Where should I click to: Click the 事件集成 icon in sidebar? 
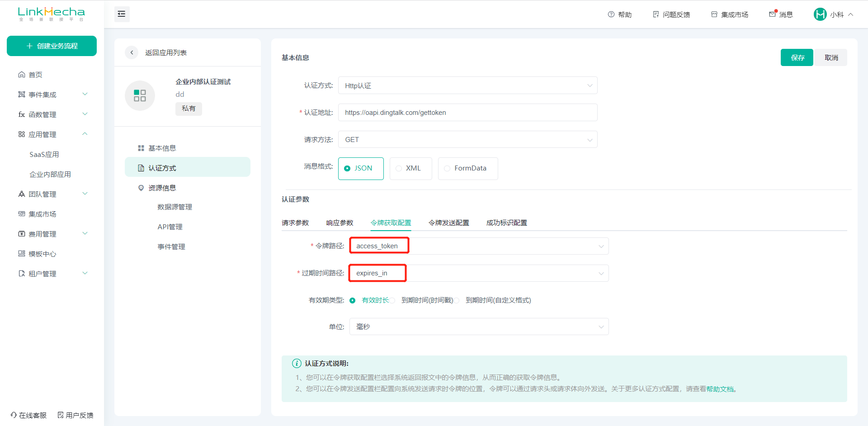[x=22, y=95]
